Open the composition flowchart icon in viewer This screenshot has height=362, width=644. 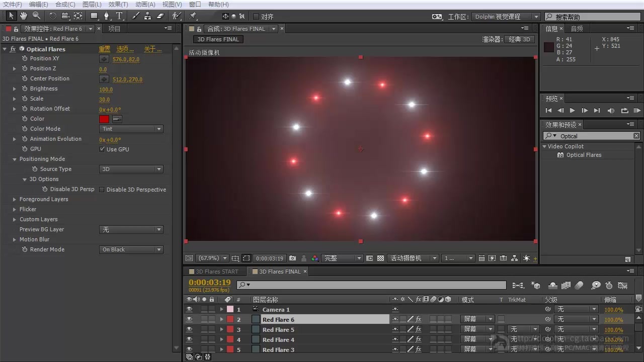(x=514, y=258)
